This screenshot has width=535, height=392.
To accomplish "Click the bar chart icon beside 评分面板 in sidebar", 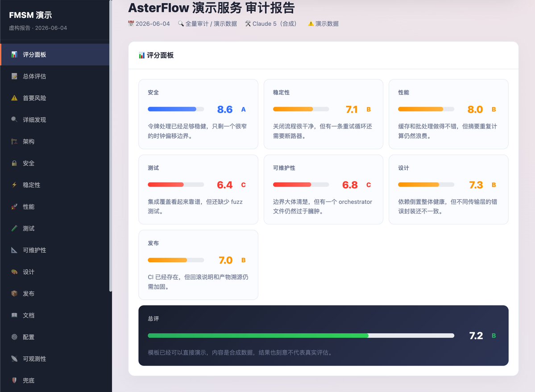I will pos(14,54).
